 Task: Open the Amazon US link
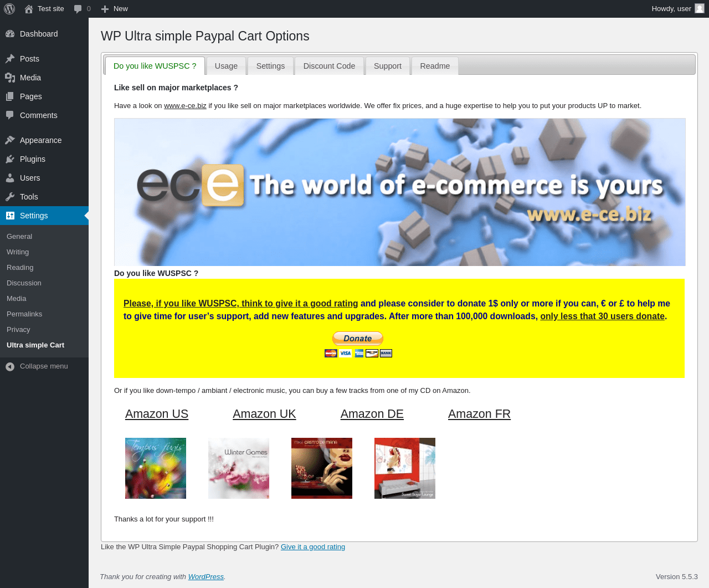157,414
